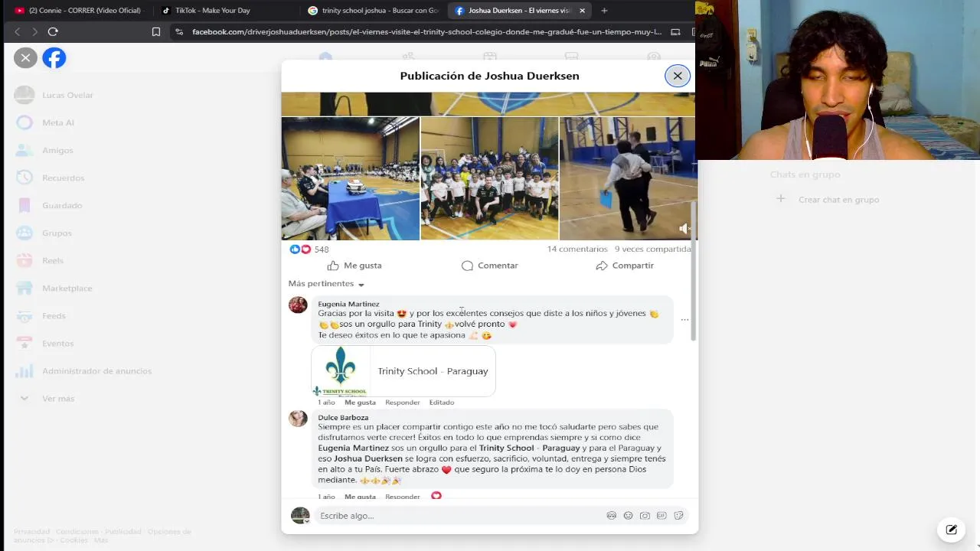This screenshot has height=551, width=980.
Task: Click the Comentar button
Action: pyautogui.click(x=490, y=266)
